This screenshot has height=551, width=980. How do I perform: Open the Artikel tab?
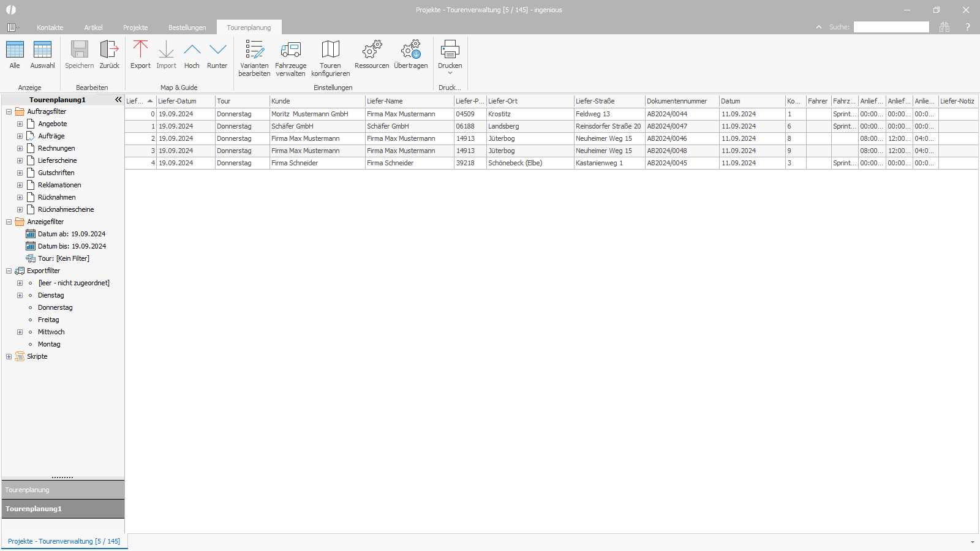point(94,28)
